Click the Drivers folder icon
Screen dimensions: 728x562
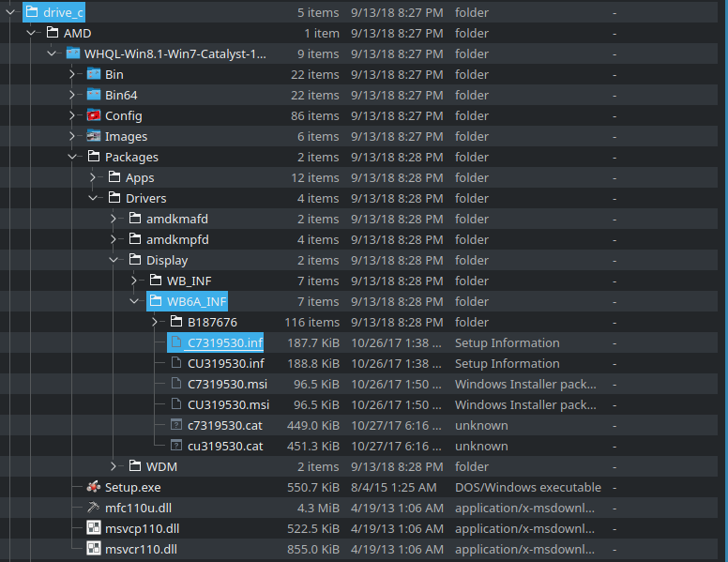click(114, 198)
